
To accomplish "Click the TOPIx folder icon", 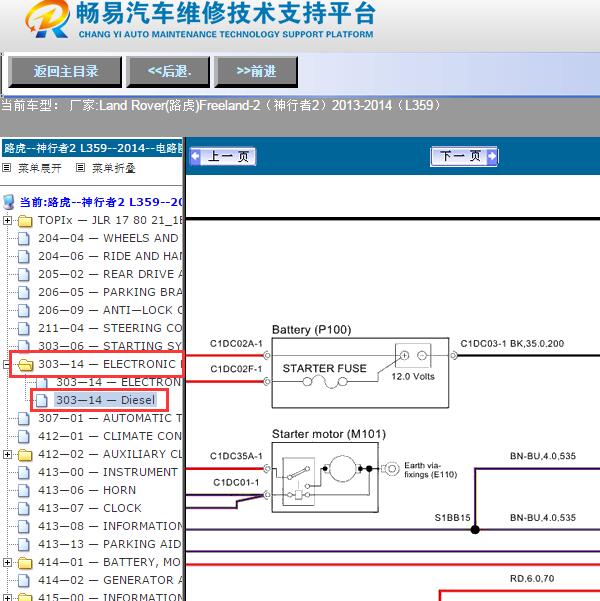I will click(25, 221).
